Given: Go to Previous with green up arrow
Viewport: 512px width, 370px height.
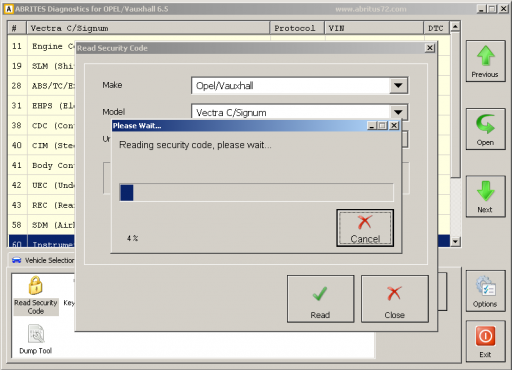Looking at the screenshot, I should tap(486, 61).
